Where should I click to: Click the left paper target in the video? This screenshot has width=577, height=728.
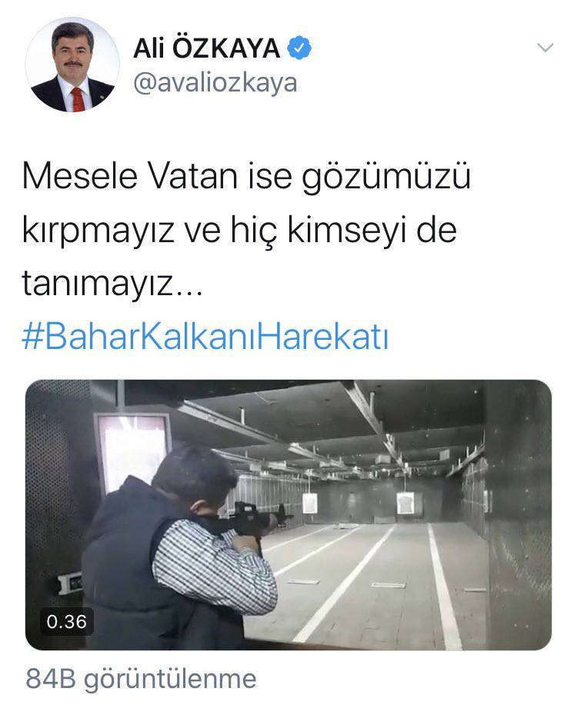tap(310, 504)
